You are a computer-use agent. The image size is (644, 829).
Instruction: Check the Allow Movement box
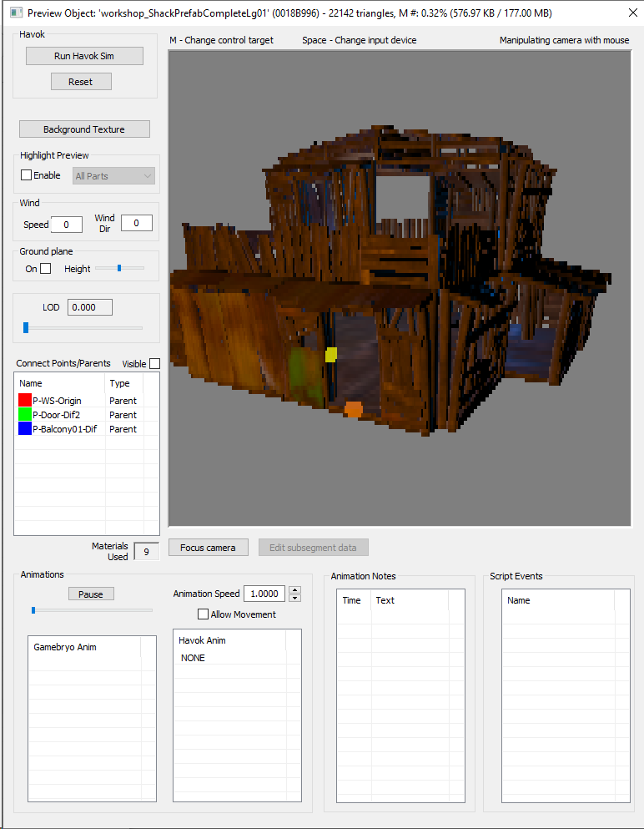point(203,614)
